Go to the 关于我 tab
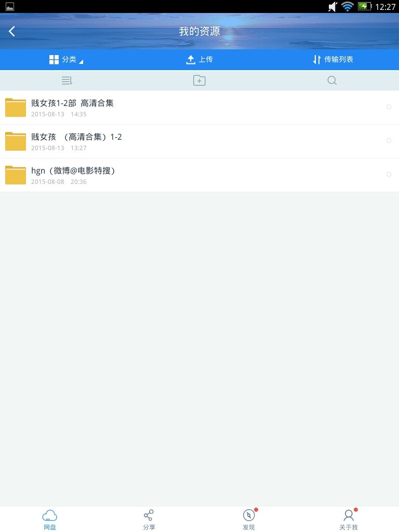Screen dimensions: 399x532 pyautogui.click(x=349, y=519)
